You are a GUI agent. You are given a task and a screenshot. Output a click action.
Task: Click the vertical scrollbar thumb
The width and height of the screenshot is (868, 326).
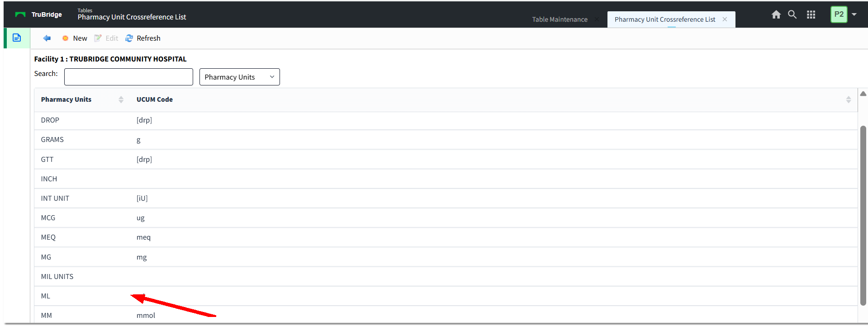pyautogui.click(x=863, y=216)
